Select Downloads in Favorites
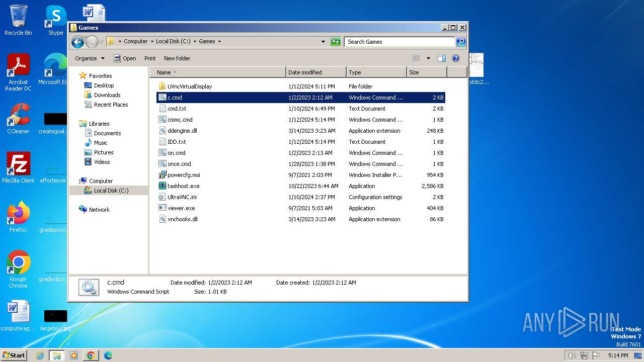The width and height of the screenshot is (644, 362). [x=107, y=95]
